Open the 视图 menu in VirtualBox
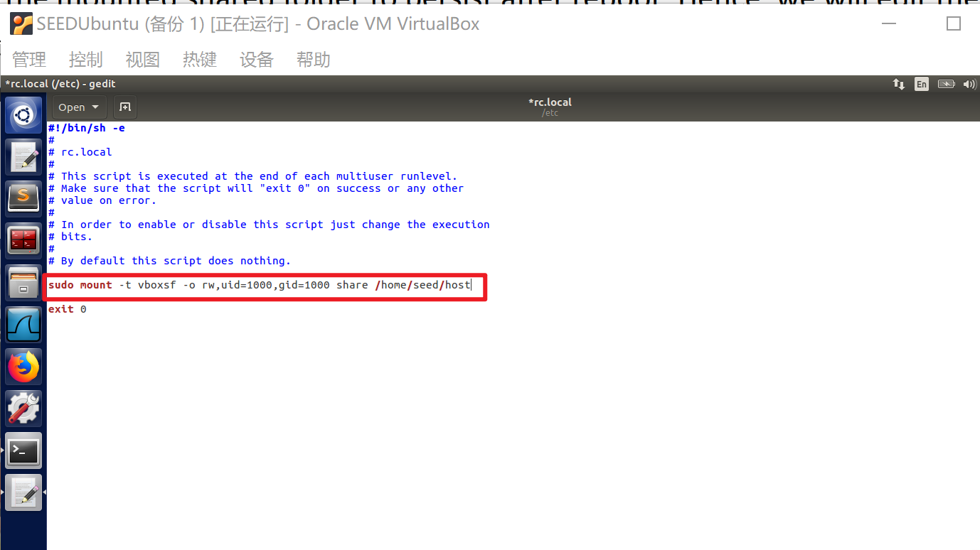The width and height of the screenshot is (980, 550). coord(143,60)
